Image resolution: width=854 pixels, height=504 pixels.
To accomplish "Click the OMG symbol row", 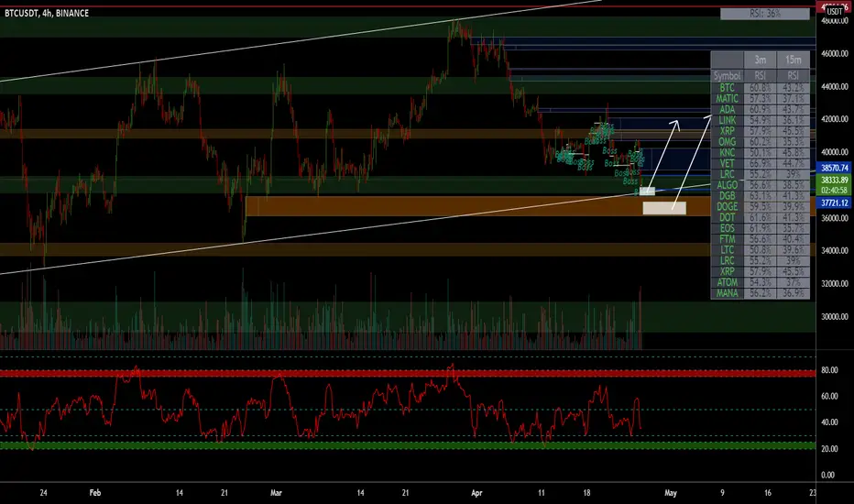I will [728, 142].
